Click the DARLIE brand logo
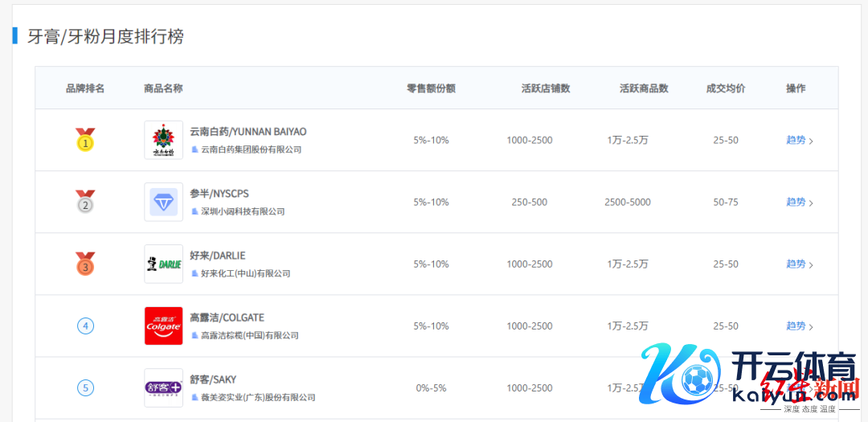868x422 pixels. [x=164, y=264]
